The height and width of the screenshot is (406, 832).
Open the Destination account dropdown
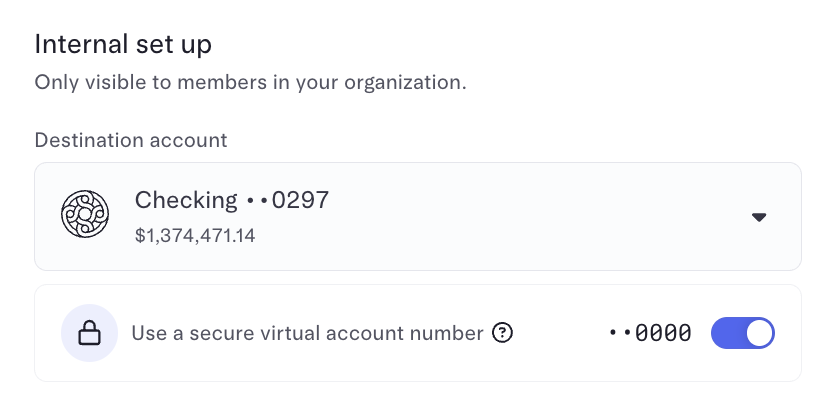418,217
